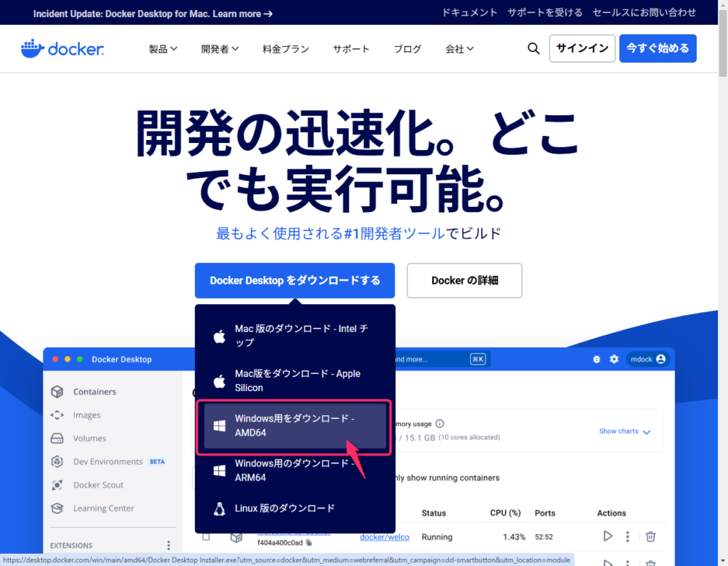728x566 pixels.
Task: Click the Apple icon beside Intel chip download
Action: (x=220, y=336)
